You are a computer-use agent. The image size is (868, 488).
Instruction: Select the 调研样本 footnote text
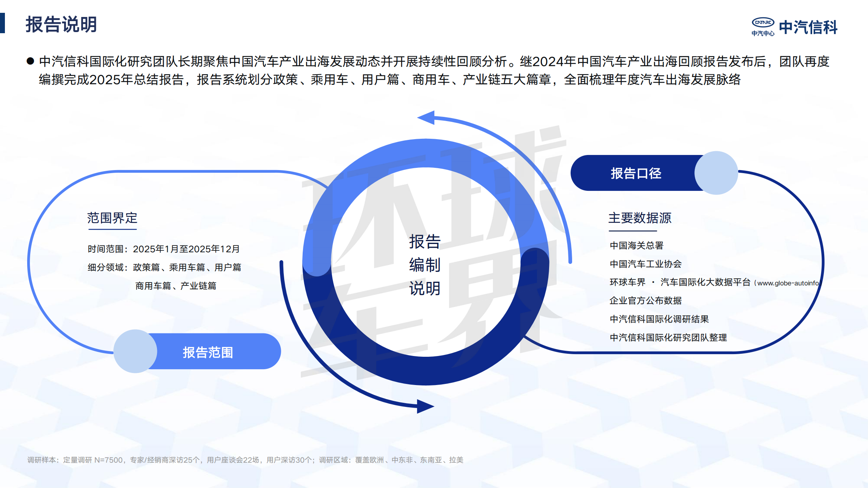click(x=245, y=460)
